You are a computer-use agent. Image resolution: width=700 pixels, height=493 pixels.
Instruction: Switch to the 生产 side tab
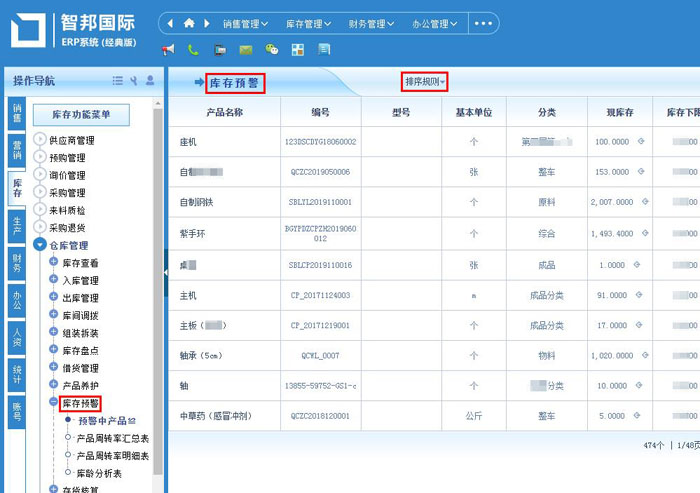pos(16,225)
